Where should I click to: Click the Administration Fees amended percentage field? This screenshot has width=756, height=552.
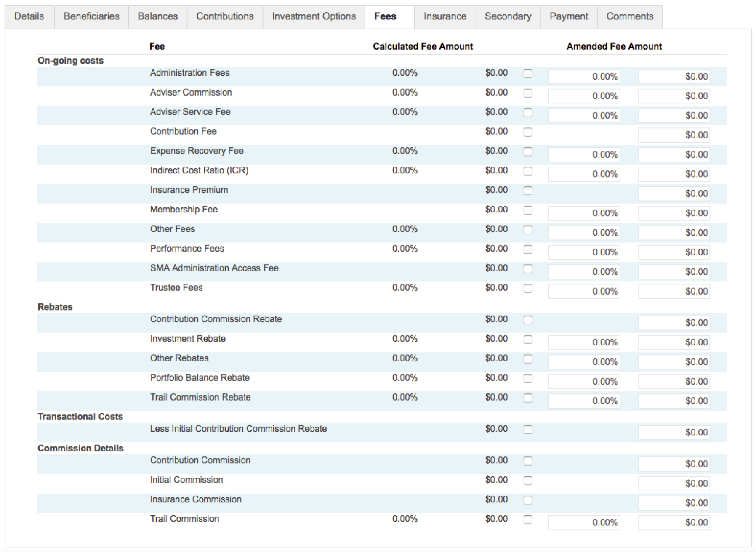pyautogui.click(x=584, y=77)
